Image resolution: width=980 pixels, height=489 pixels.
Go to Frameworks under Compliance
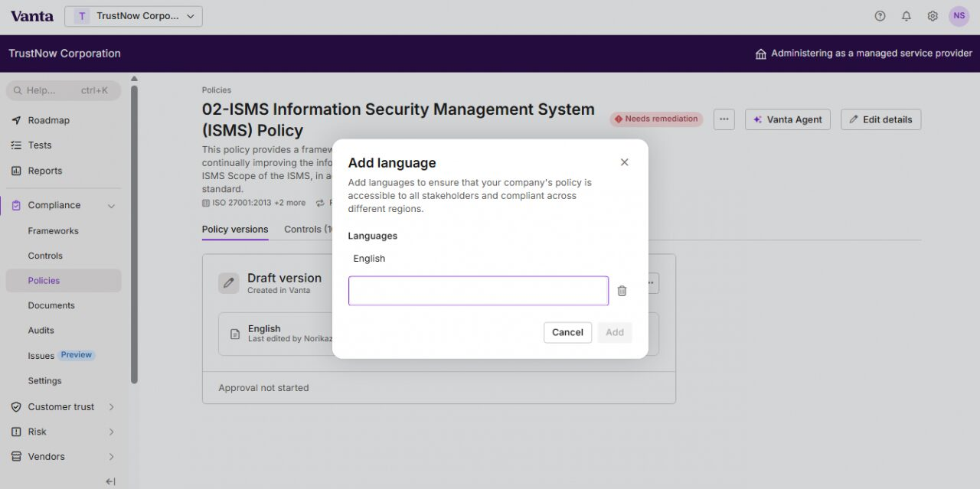[53, 231]
